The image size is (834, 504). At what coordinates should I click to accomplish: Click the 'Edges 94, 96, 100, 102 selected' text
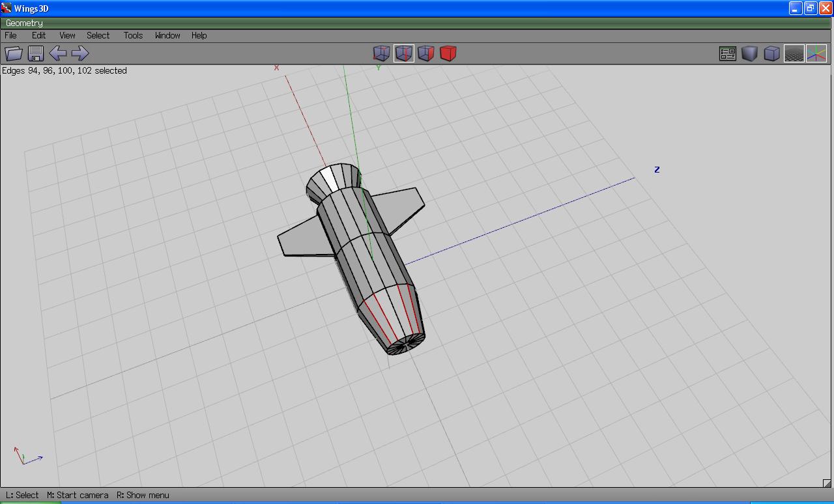65,70
